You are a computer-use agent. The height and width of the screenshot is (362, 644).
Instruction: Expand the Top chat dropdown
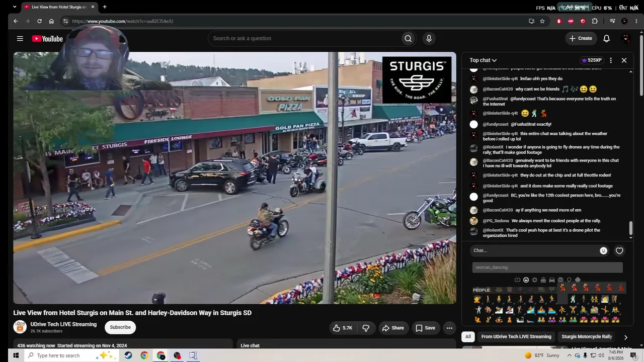483,60
